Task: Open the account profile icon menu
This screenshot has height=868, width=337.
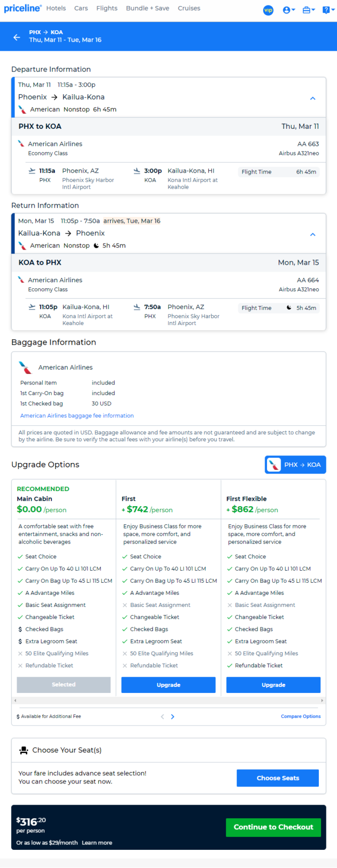Action: [289, 10]
